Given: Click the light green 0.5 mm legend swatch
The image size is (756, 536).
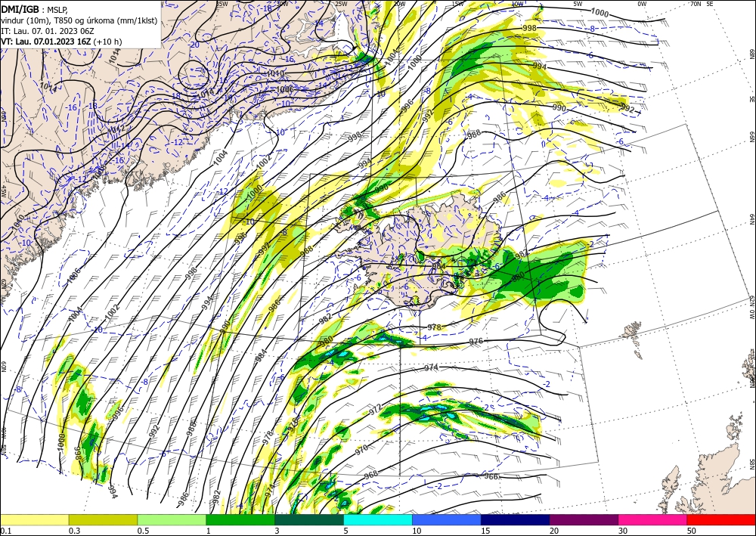Looking at the screenshot, I should [172, 519].
